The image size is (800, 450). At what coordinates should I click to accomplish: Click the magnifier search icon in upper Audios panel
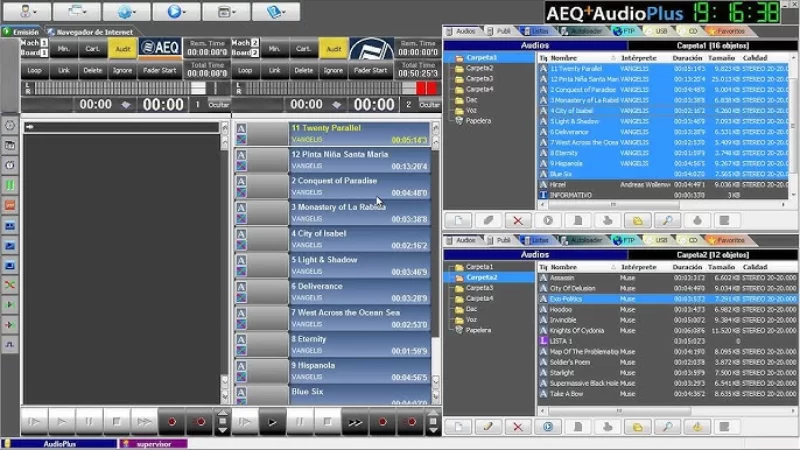click(x=667, y=220)
